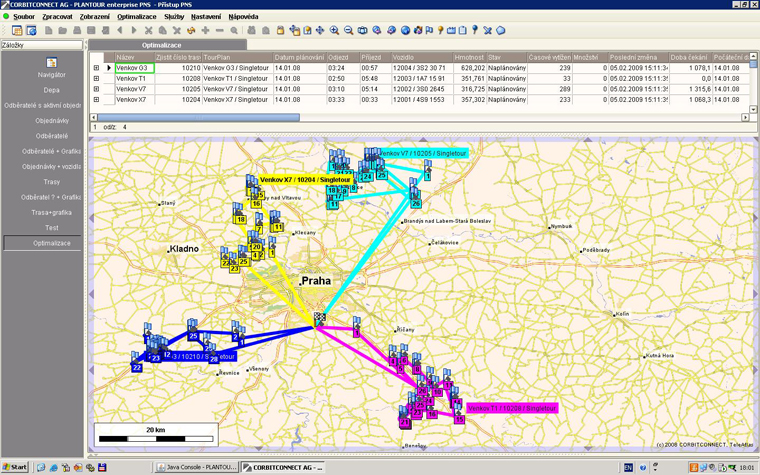Click the yellow Venkov X7 route label
760x475 pixels.
[305, 180]
